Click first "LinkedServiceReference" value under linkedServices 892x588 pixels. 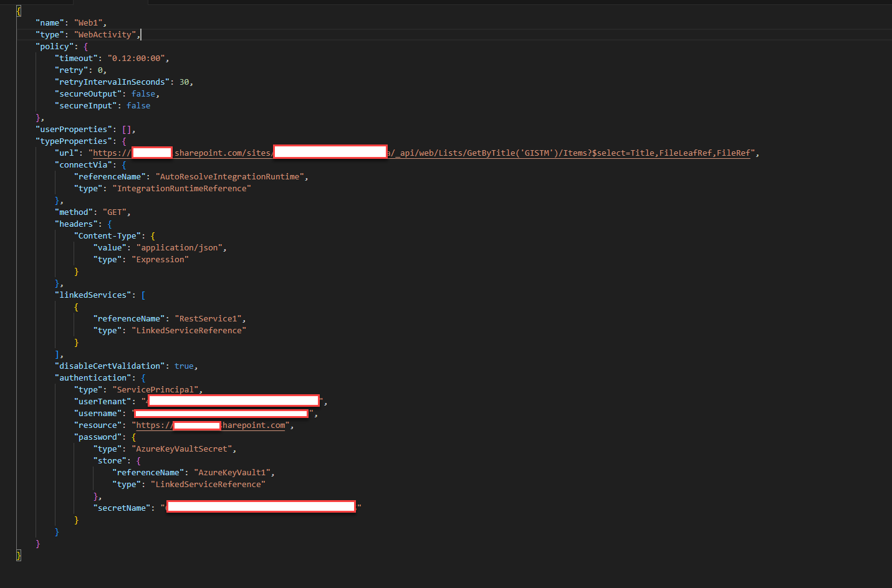coord(189,331)
